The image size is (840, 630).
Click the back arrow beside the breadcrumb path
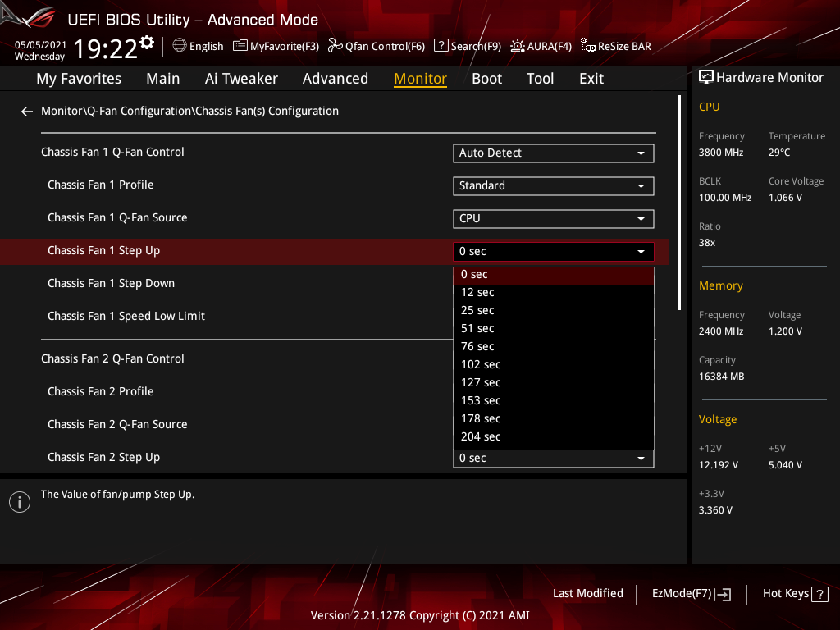(27, 112)
